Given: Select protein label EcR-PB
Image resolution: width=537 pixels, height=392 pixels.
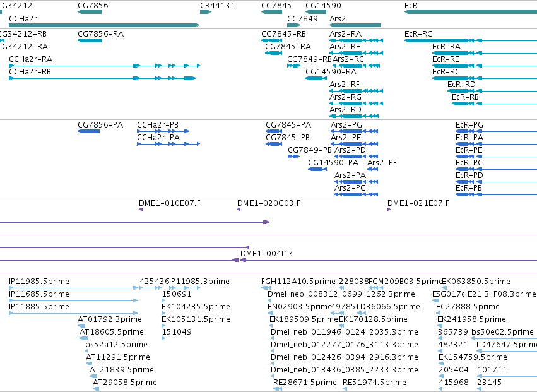Looking at the screenshot, I should pos(468,188).
